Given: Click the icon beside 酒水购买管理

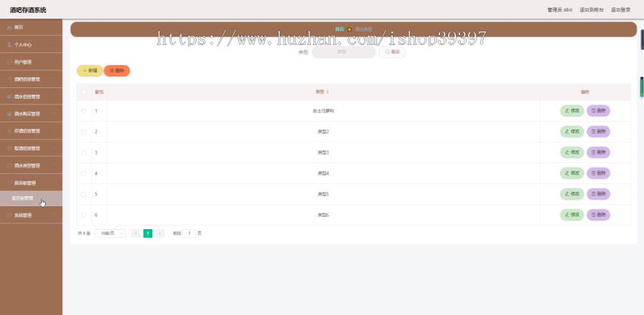Looking at the screenshot, I should 9,114.
